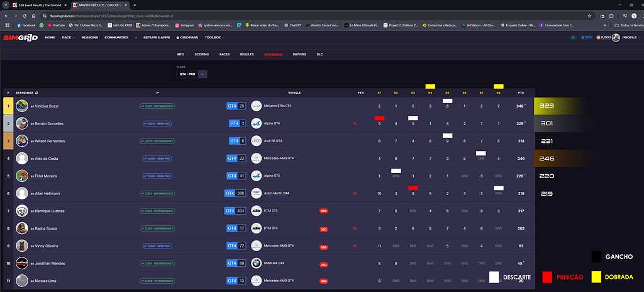Expand the RACE menu in site navigation

click(x=67, y=37)
